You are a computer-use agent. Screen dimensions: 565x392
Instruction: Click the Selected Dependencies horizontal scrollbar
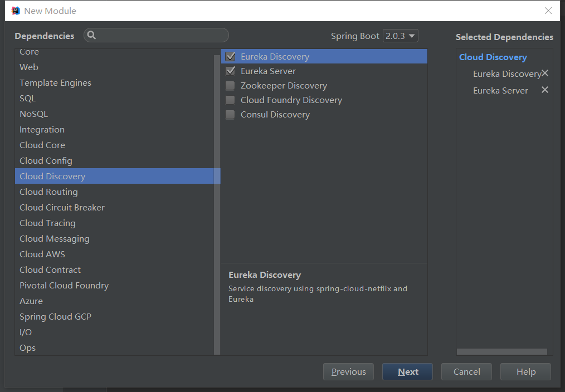coord(502,351)
